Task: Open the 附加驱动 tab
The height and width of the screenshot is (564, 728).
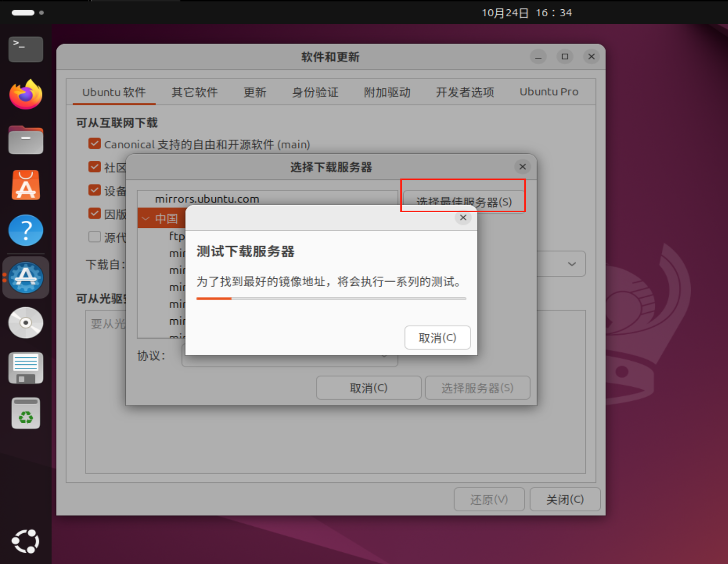Action: pyautogui.click(x=387, y=92)
